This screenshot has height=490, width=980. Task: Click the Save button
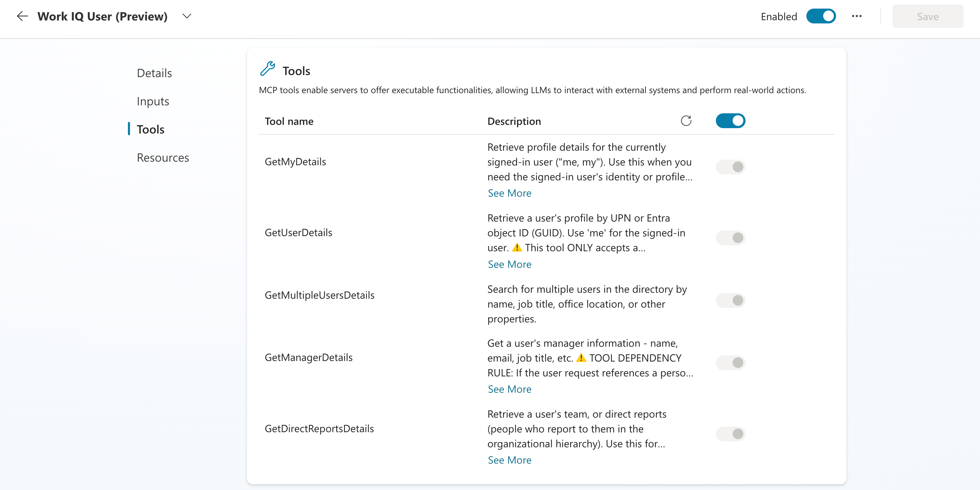tap(927, 16)
